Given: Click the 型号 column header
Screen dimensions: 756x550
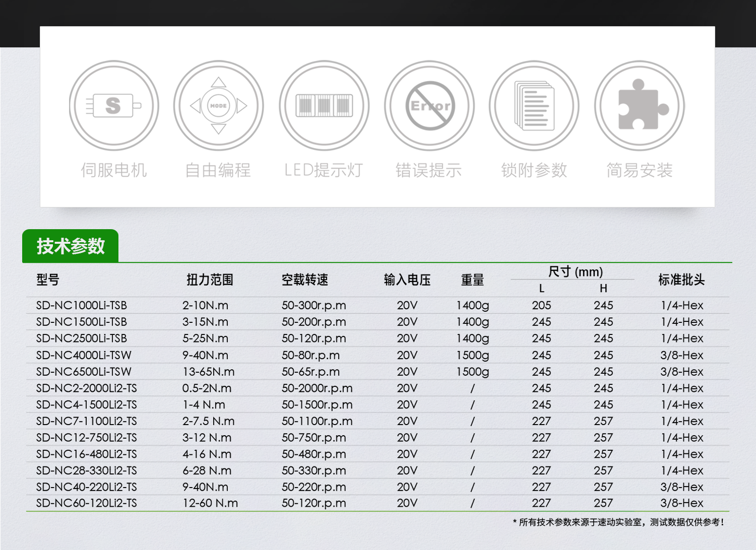Looking at the screenshot, I should pos(48,280).
